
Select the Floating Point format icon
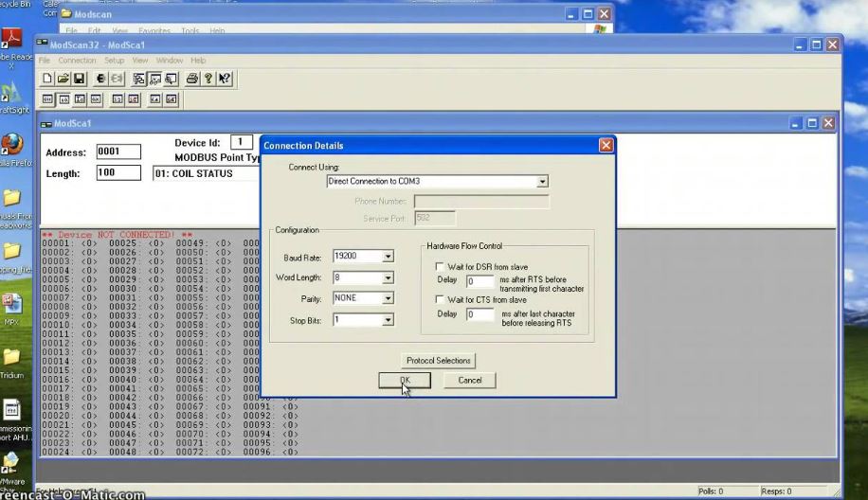118,99
